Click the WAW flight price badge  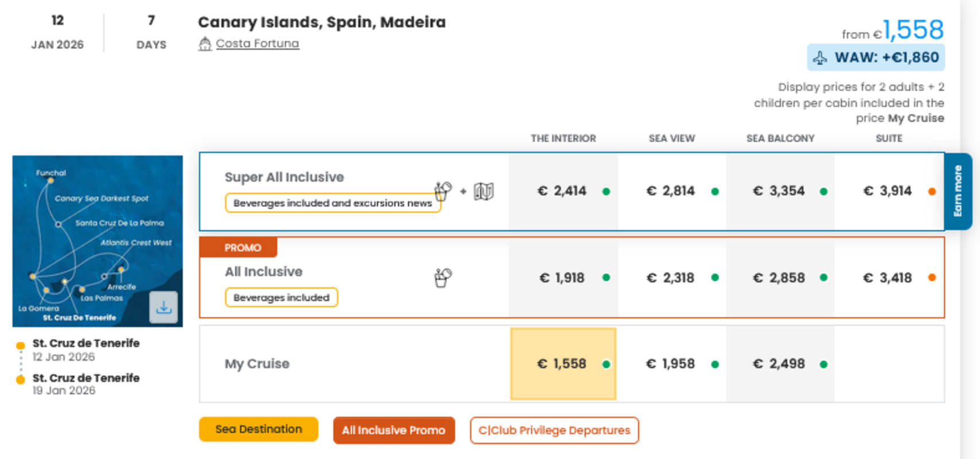click(876, 57)
